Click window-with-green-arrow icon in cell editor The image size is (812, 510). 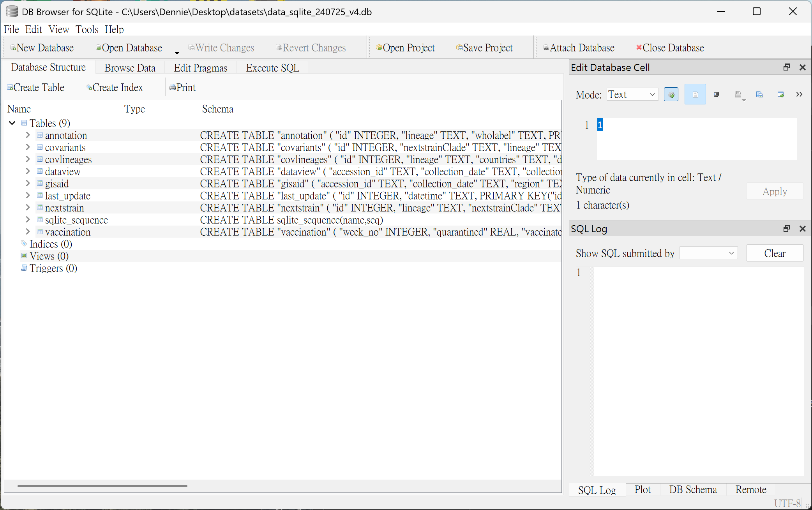[780, 95]
